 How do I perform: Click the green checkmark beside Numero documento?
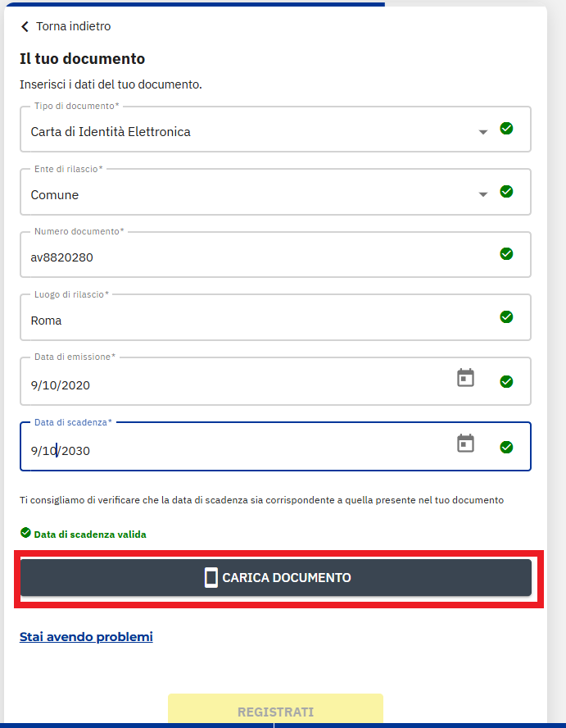click(506, 253)
